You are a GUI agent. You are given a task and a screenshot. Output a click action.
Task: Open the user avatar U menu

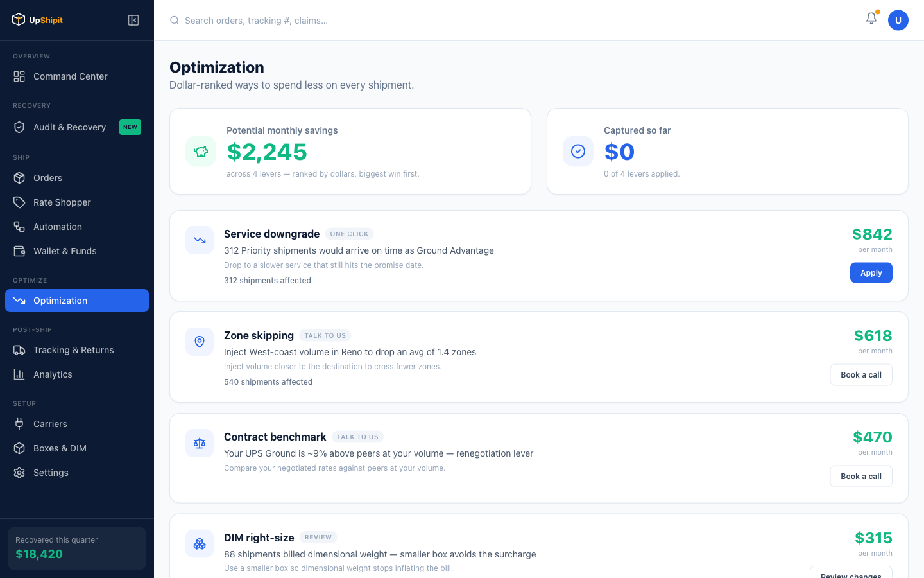898,21
